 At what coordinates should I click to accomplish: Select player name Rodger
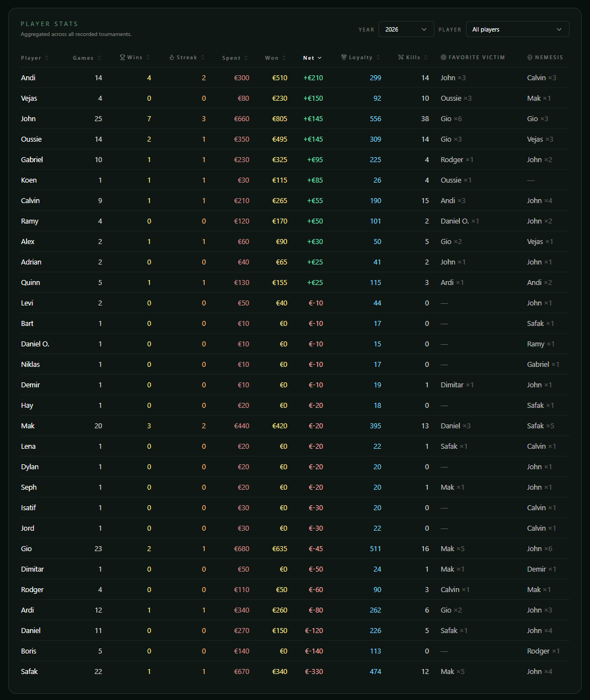coord(32,590)
